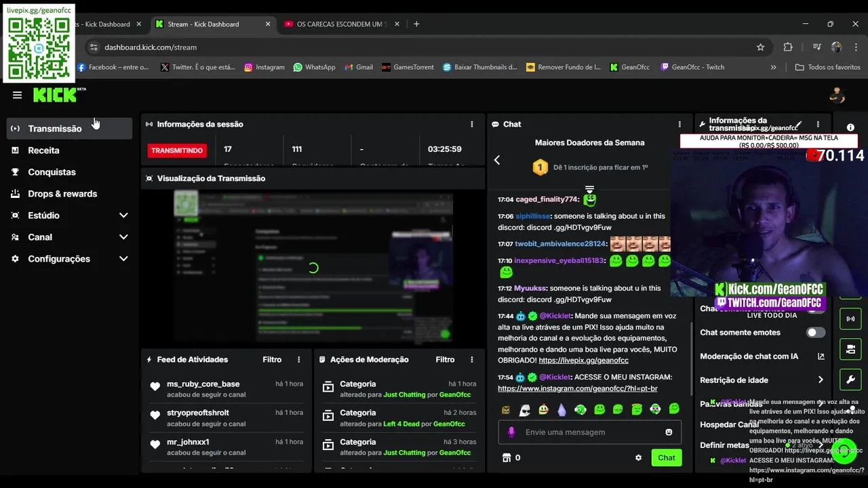Click the shop icon beside the 0 count
This screenshot has width=868, height=488.
coord(505,457)
